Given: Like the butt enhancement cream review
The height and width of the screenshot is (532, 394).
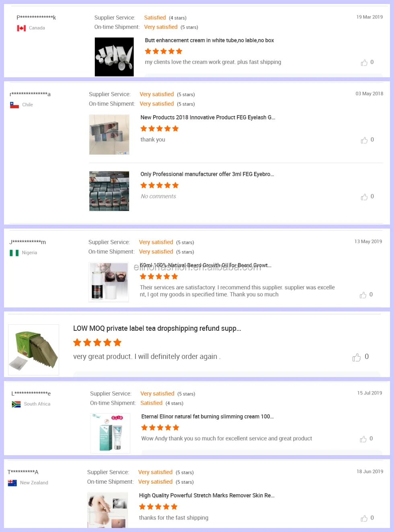Looking at the screenshot, I should tap(364, 63).
